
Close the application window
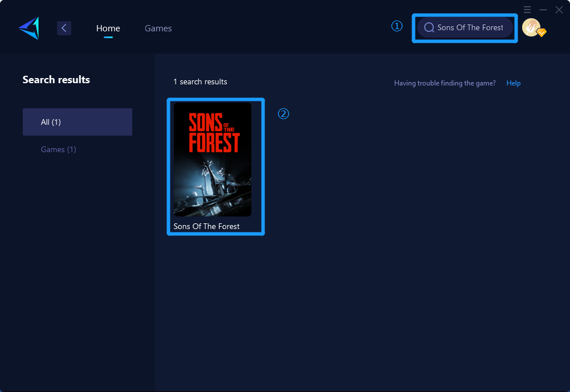pyautogui.click(x=559, y=10)
